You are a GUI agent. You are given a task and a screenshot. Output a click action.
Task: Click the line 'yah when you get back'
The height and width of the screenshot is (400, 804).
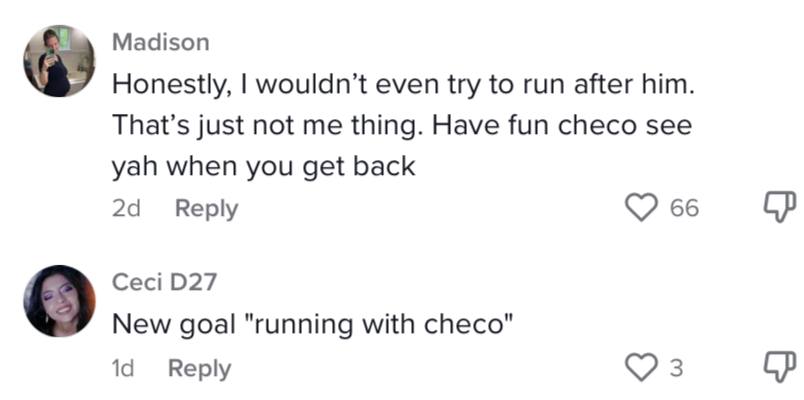264,167
